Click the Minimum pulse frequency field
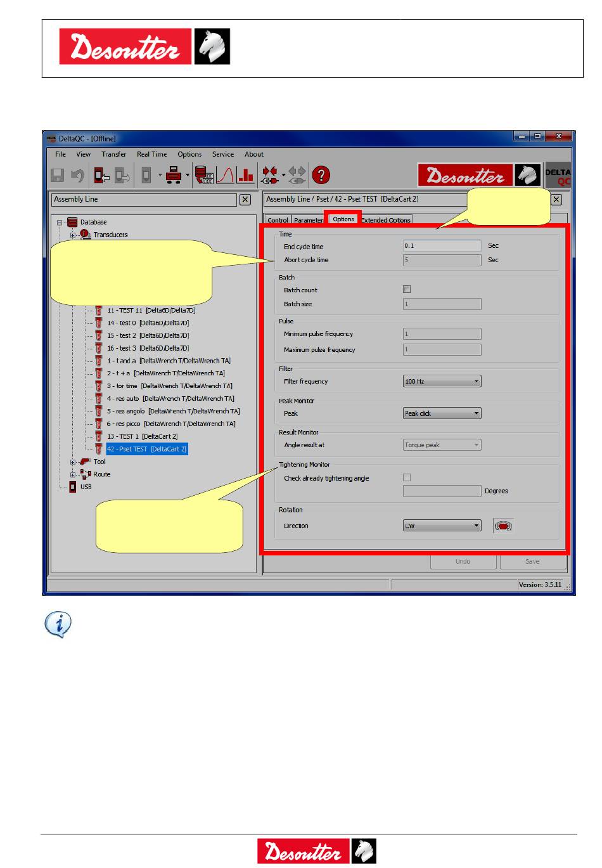 coord(442,334)
